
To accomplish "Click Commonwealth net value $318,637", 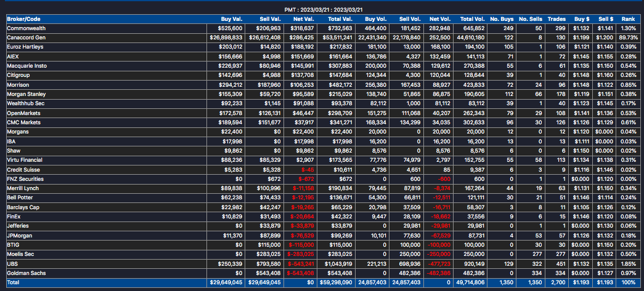I will 302,28.
